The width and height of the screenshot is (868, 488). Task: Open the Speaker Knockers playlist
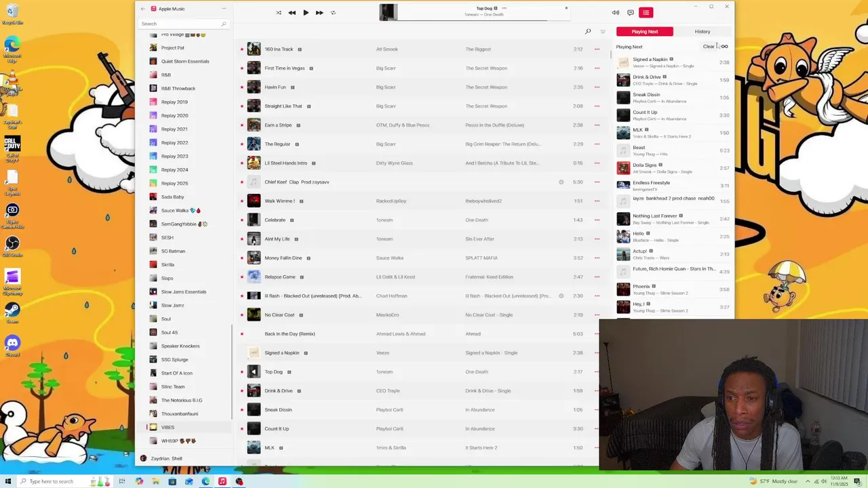coord(180,346)
